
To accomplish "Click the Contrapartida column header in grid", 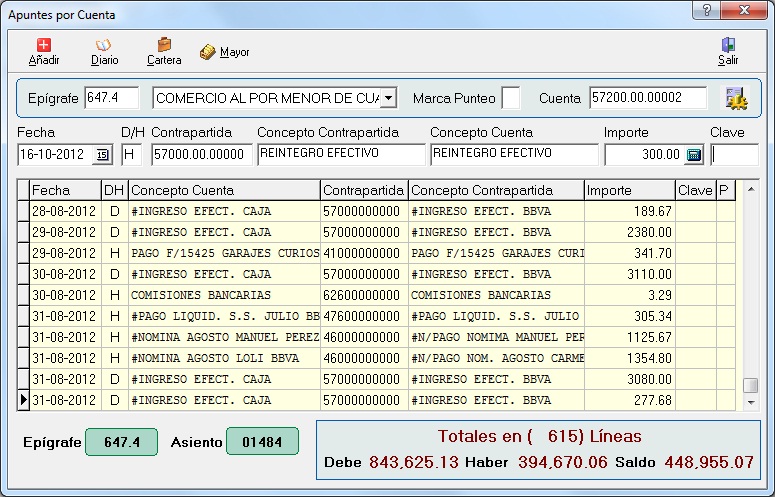I will [364, 190].
